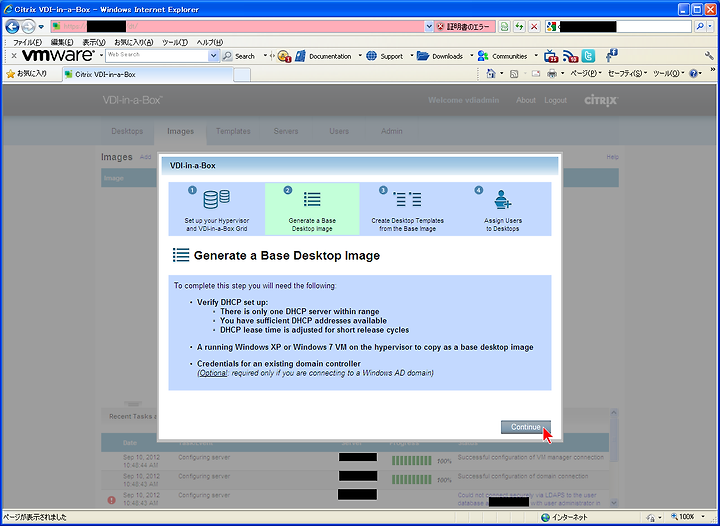Image resolution: width=720 pixels, height=526 pixels.
Task: Click the recent tasks panel scrollbar
Action: 614,457
